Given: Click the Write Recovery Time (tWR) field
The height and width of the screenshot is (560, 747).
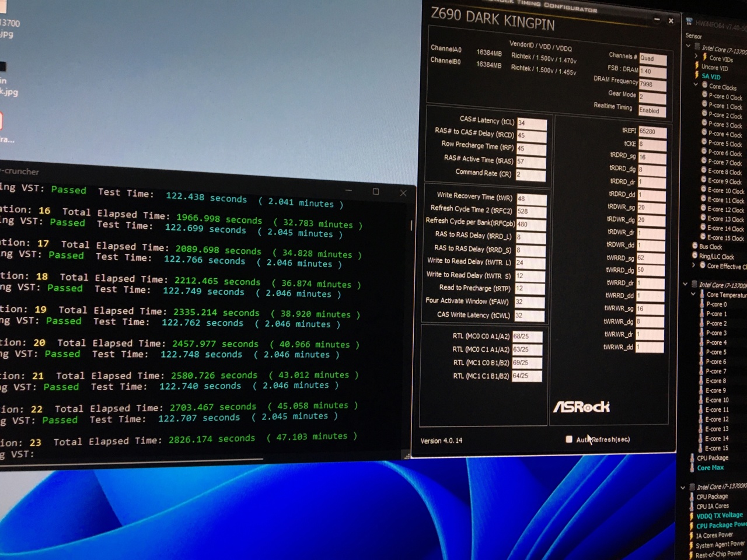Looking at the screenshot, I should point(531,199).
